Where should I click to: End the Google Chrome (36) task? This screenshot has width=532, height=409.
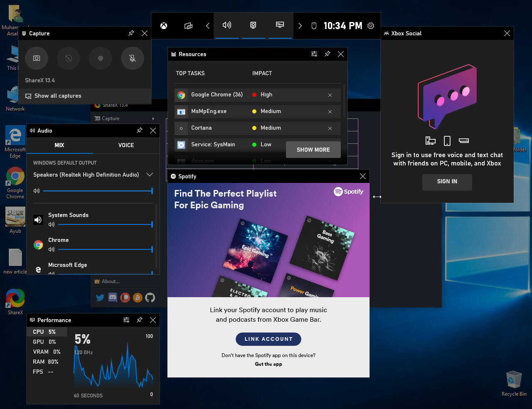point(330,95)
